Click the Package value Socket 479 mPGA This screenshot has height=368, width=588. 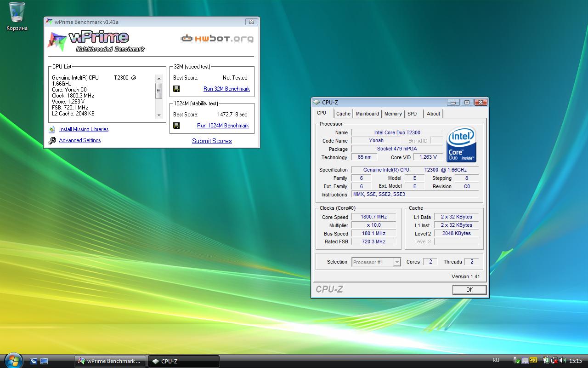pos(397,149)
